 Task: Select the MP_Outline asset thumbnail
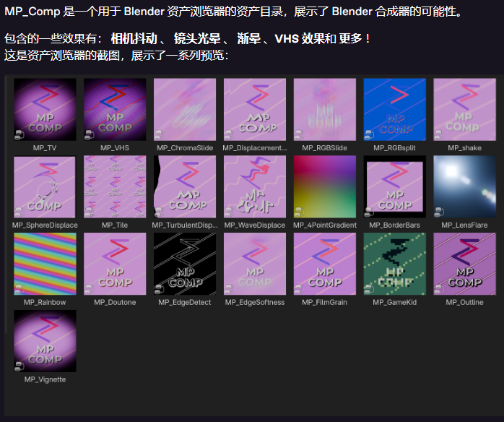click(x=464, y=264)
